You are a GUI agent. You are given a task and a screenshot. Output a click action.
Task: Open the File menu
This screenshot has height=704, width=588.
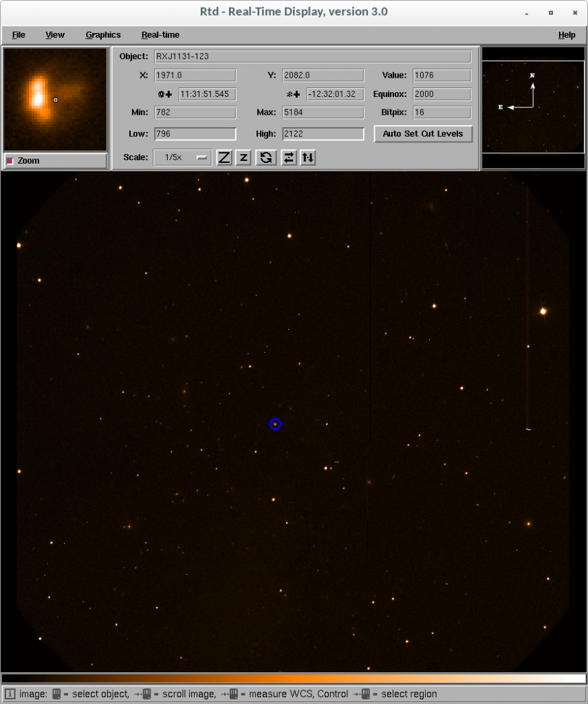(18, 34)
